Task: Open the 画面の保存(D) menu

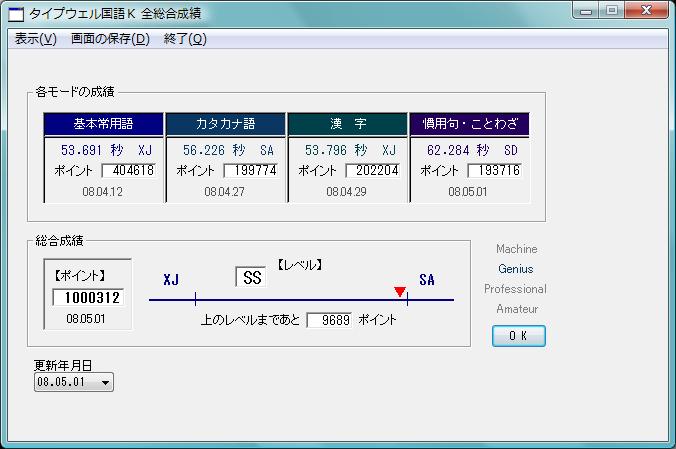Action: point(110,39)
